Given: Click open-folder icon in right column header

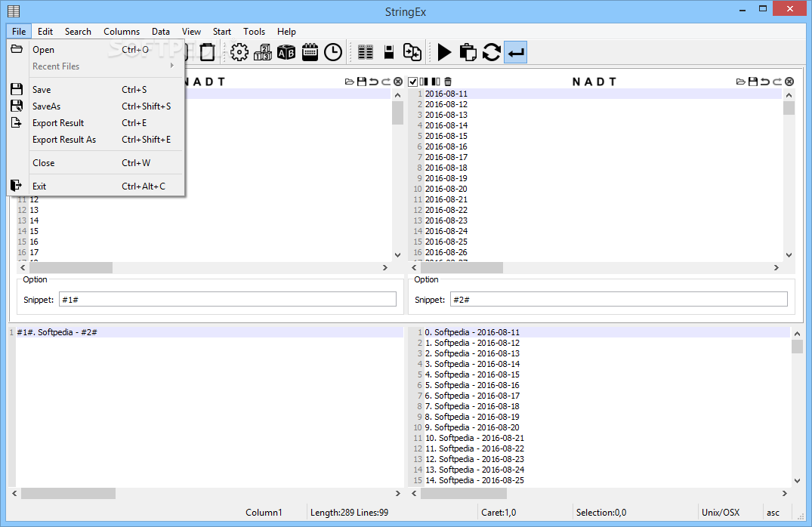Looking at the screenshot, I should pos(741,82).
